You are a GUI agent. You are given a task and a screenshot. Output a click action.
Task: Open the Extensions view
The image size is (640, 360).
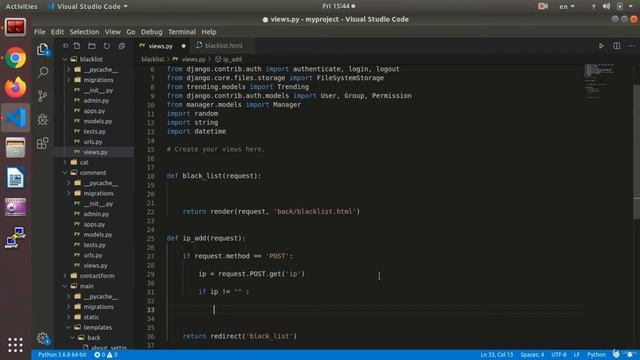(42, 142)
